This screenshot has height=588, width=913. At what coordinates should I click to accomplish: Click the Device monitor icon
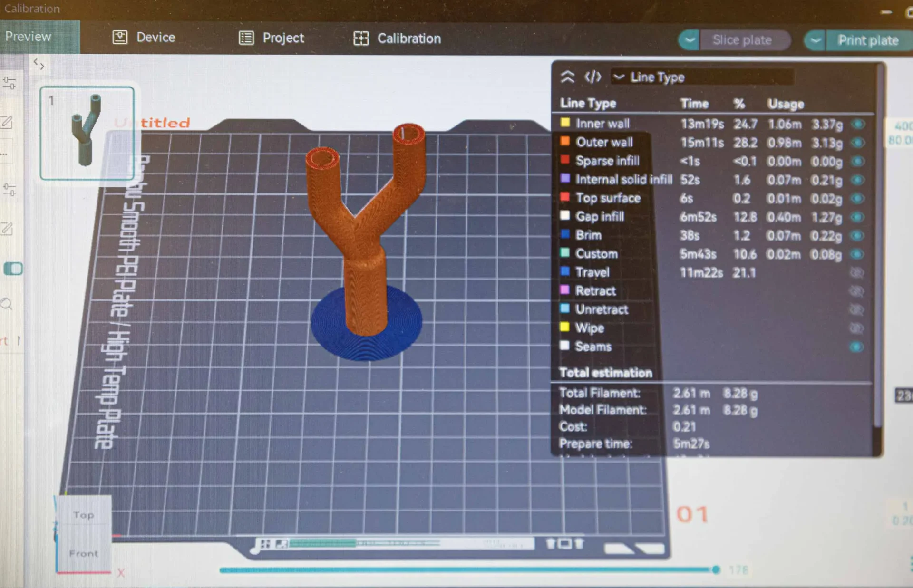click(x=120, y=37)
